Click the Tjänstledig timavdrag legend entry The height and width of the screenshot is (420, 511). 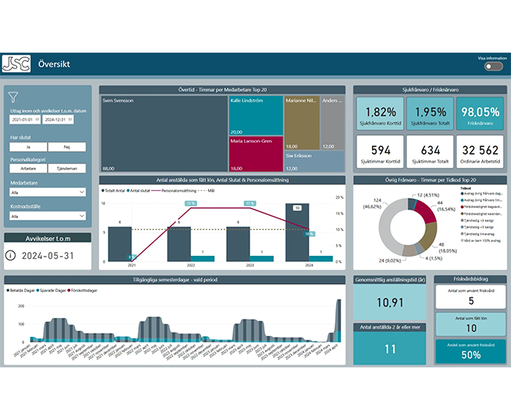point(477,234)
